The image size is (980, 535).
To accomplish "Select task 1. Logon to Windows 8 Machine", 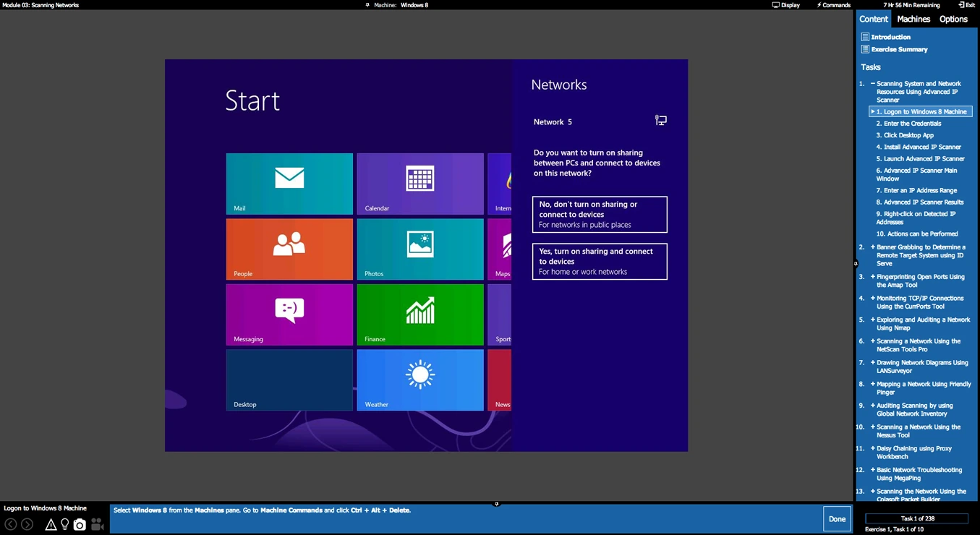I will (x=921, y=112).
